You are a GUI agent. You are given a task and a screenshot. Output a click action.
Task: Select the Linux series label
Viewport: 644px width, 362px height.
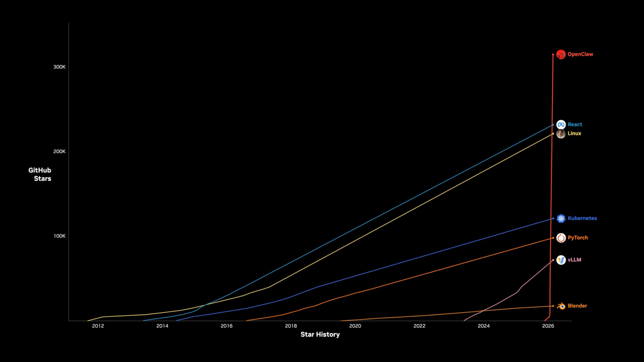coord(574,133)
